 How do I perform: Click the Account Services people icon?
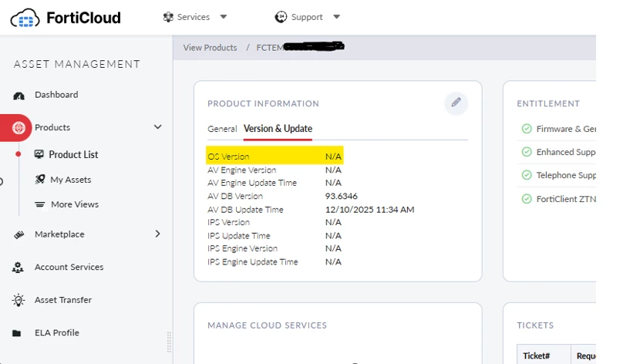click(x=18, y=268)
